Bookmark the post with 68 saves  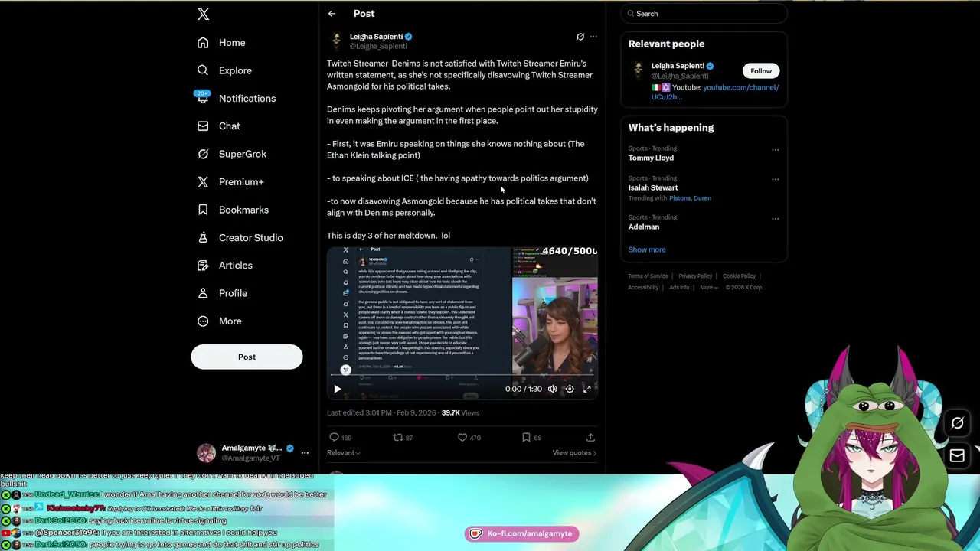pos(526,438)
